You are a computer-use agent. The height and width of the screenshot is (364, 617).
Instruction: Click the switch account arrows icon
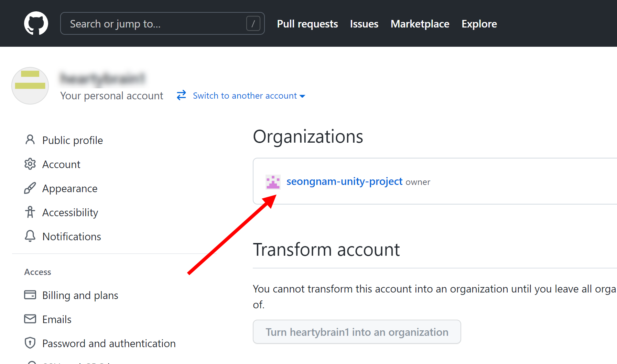coord(181,95)
